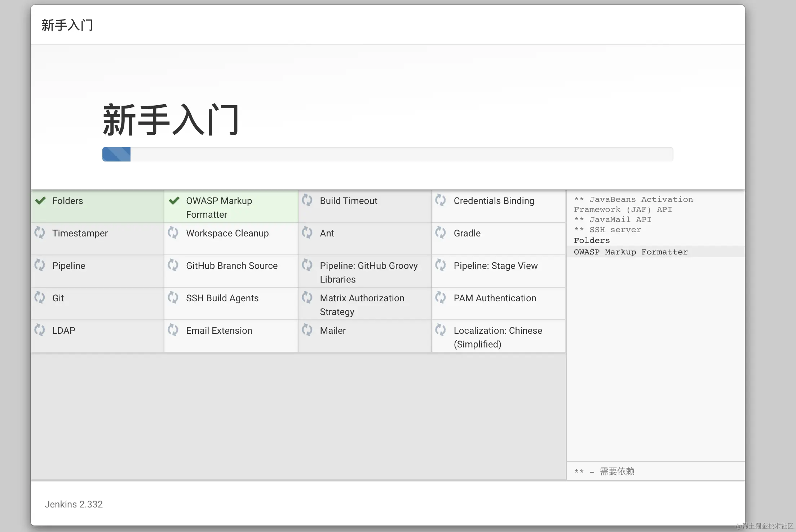Viewport: 796px width, 532px height.
Task: Click the pending icon beside Git
Action: pyautogui.click(x=40, y=297)
